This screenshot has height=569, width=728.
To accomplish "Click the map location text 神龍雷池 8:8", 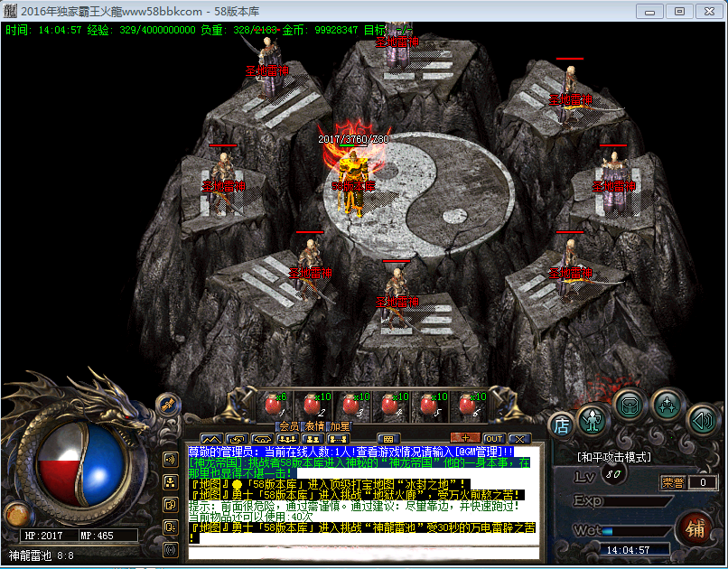I will [x=41, y=555].
